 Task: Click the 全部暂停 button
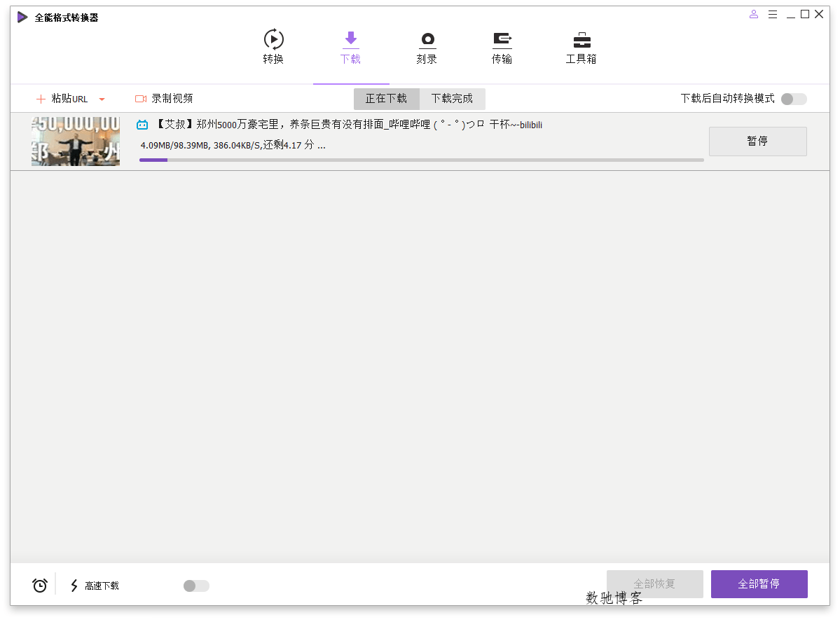(759, 584)
